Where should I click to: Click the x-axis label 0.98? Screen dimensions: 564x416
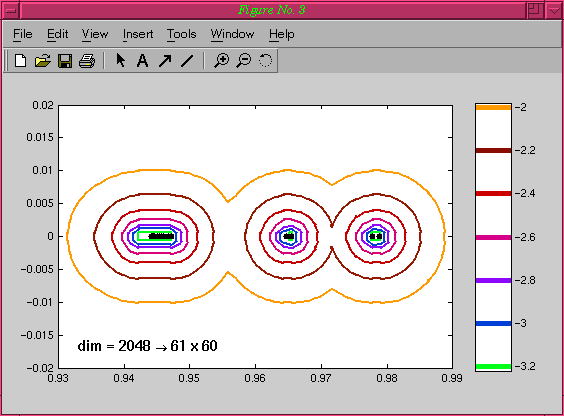click(x=387, y=378)
